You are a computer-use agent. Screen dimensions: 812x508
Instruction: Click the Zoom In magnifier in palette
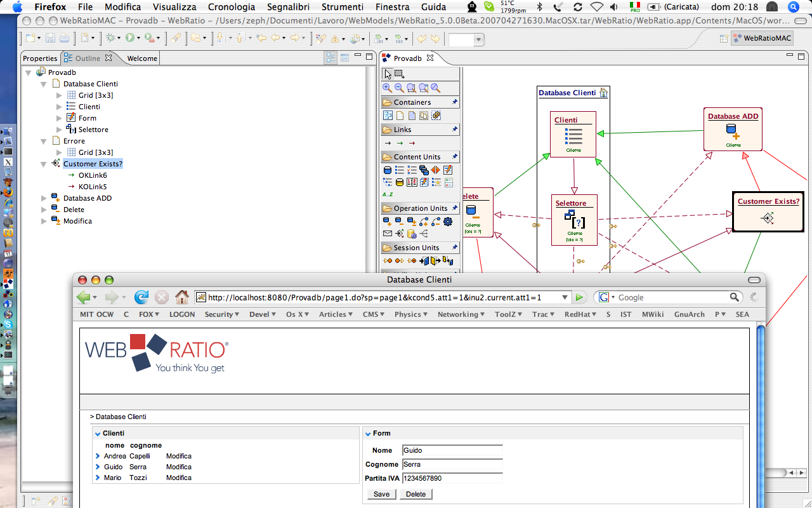387,88
